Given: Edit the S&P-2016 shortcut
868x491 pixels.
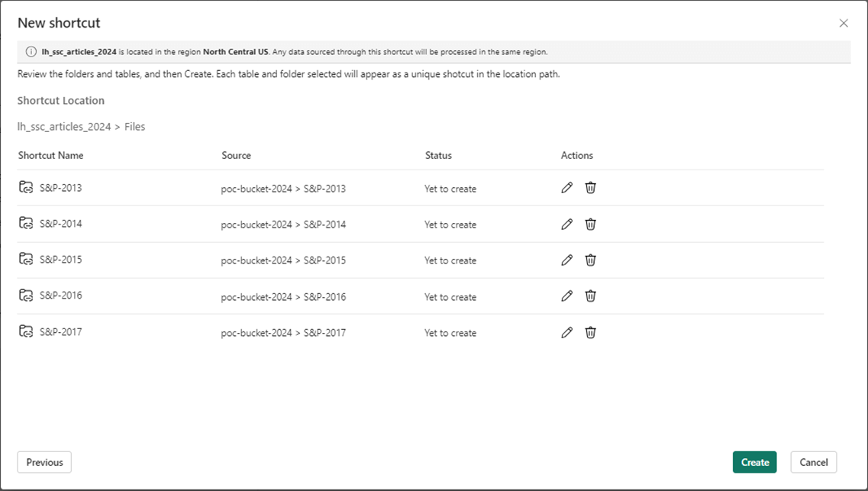Looking at the screenshot, I should click(x=566, y=296).
